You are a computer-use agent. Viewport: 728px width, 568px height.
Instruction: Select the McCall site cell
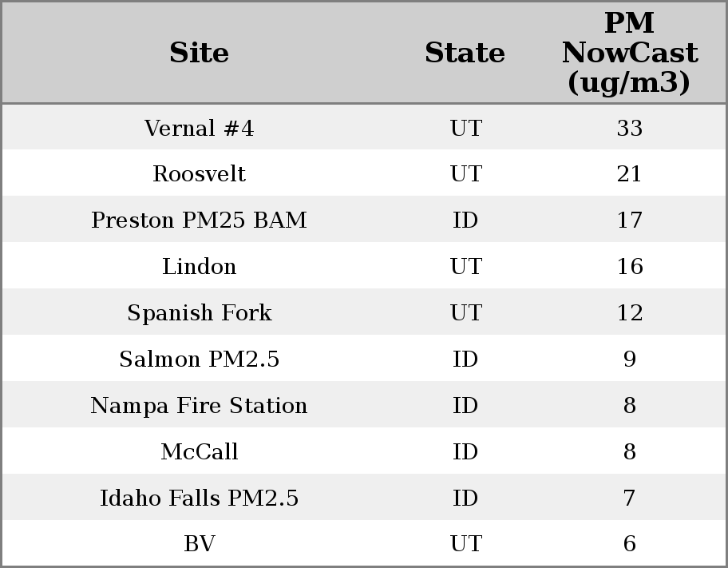(200, 452)
